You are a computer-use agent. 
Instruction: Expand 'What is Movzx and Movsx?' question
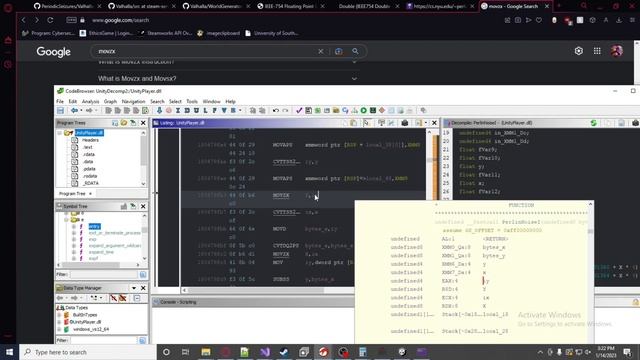click(x=228, y=78)
